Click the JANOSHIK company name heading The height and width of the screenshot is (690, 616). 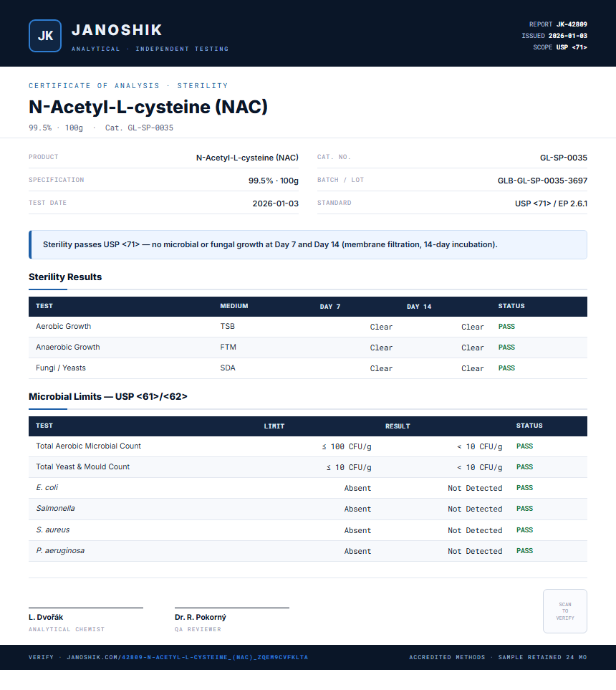point(117,30)
